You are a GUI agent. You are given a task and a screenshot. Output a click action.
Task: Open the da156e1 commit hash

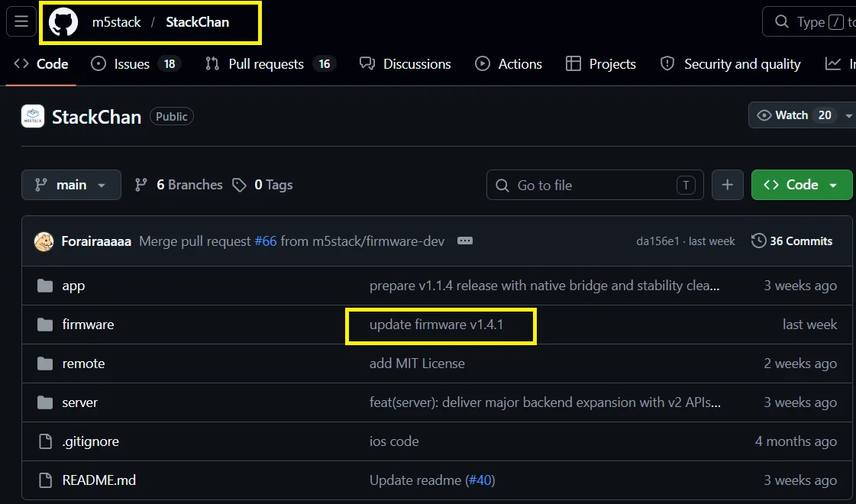657,241
